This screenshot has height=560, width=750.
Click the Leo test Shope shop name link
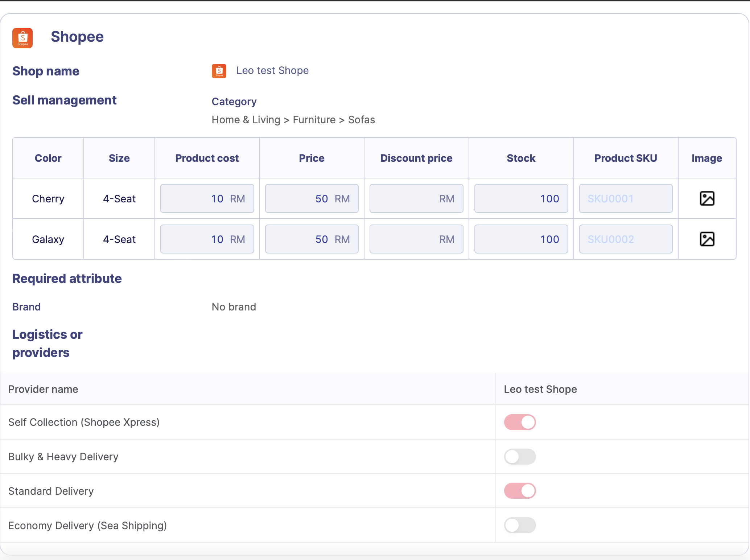point(272,70)
